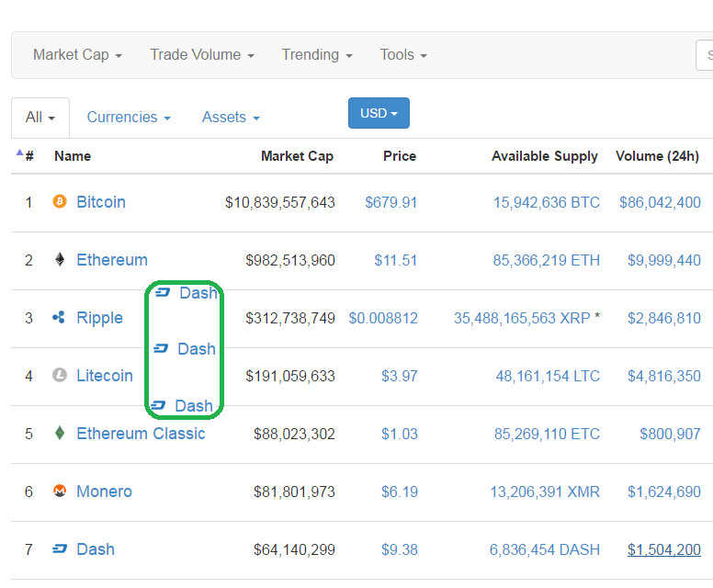Click Monero price $6.19
The height and width of the screenshot is (588, 713).
400,492
